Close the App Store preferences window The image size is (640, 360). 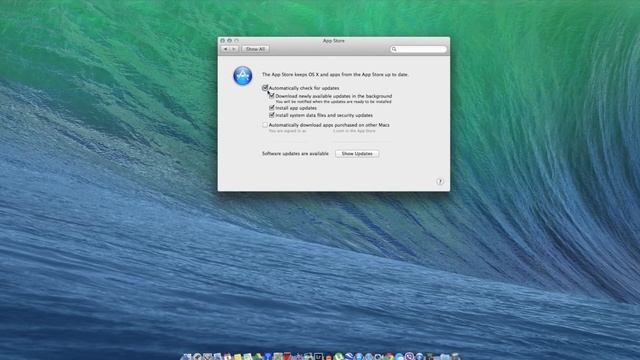click(222, 41)
